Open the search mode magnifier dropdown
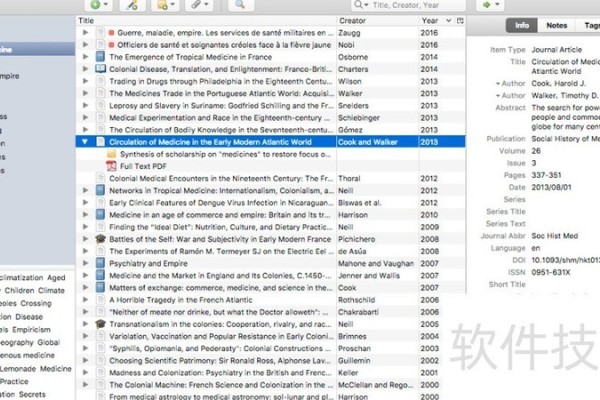The height and width of the screenshot is (400, 600). pos(360,5)
